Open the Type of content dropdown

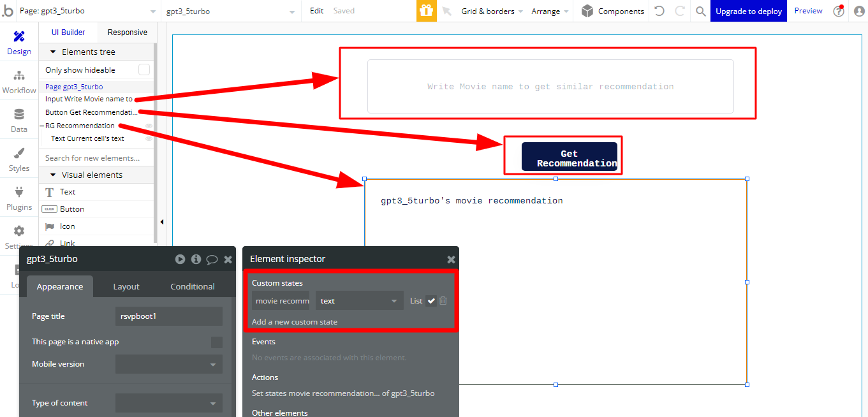click(169, 403)
